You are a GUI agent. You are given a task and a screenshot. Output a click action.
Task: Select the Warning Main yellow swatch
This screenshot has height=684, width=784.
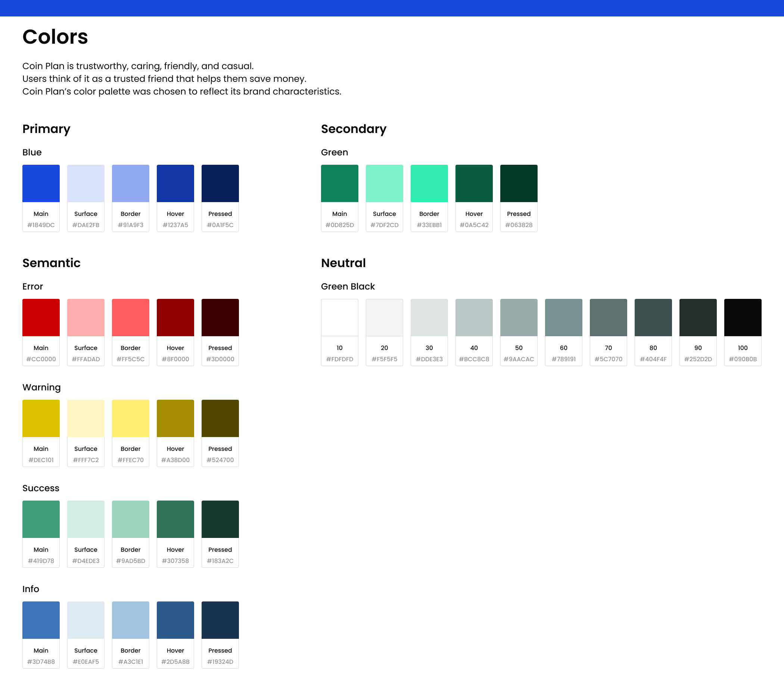[x=41, y=418]
